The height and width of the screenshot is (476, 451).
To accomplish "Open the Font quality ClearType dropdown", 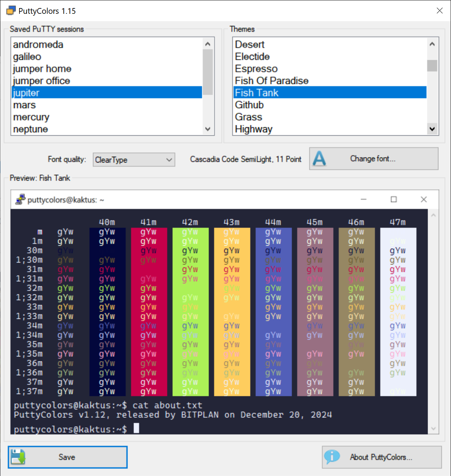I will click(x=134, y=160).
